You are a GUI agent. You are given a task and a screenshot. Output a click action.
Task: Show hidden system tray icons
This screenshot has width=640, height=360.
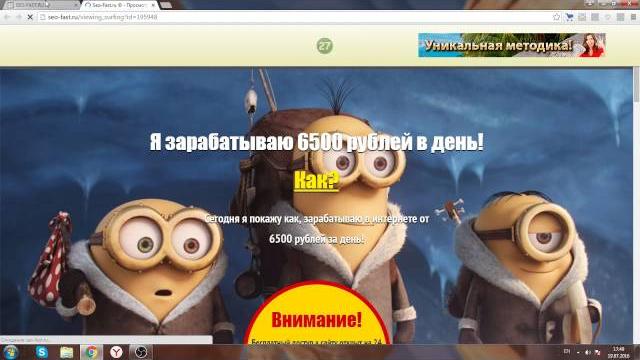coord(578,352)
